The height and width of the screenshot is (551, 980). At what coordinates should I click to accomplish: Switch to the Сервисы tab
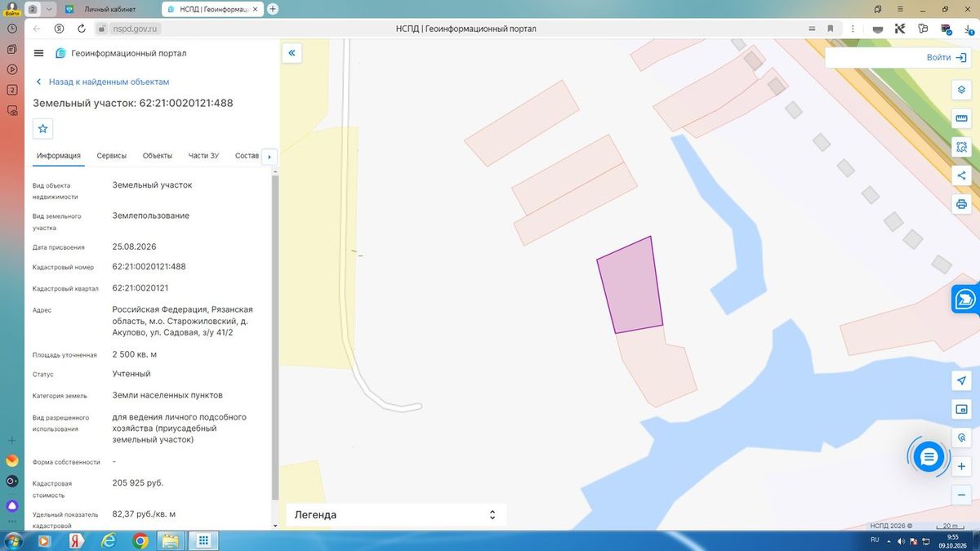coord(111,155)
